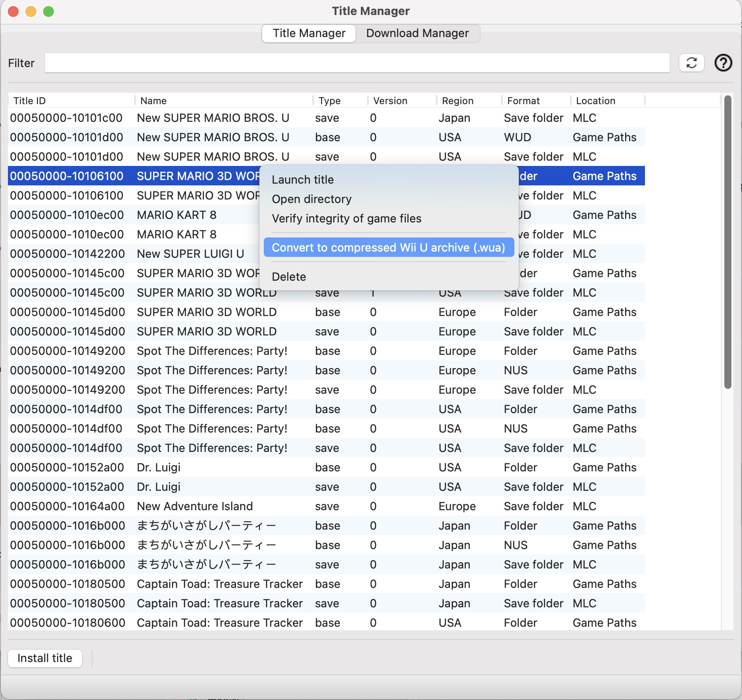Sort by Location column header

click(x=608, y=101)
